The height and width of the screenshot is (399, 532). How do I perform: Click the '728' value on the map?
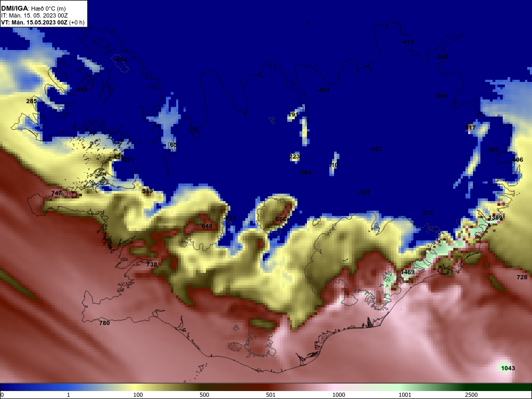point(522,278)
